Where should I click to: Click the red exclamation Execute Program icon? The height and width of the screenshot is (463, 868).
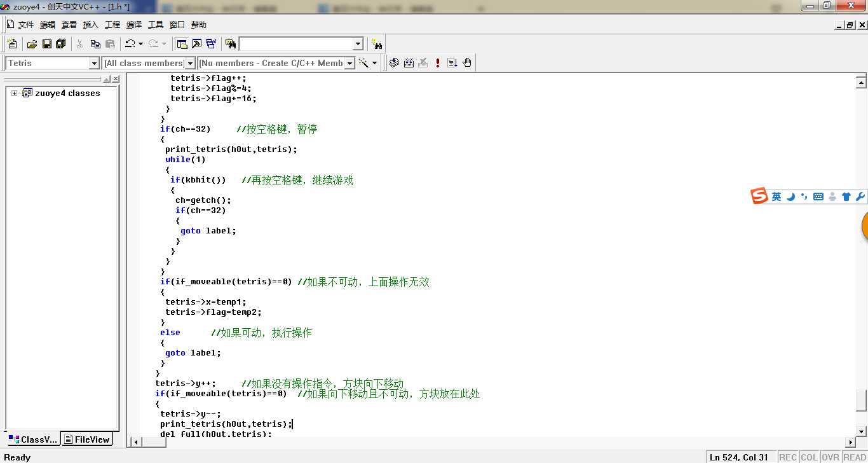click(438, 63)
